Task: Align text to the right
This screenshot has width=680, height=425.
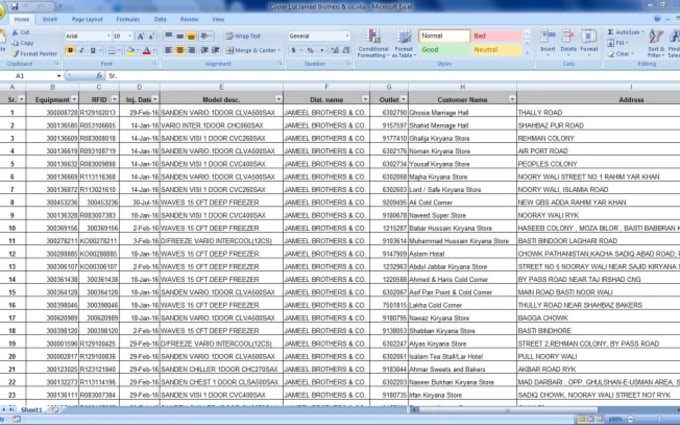Action: [191, 50]
